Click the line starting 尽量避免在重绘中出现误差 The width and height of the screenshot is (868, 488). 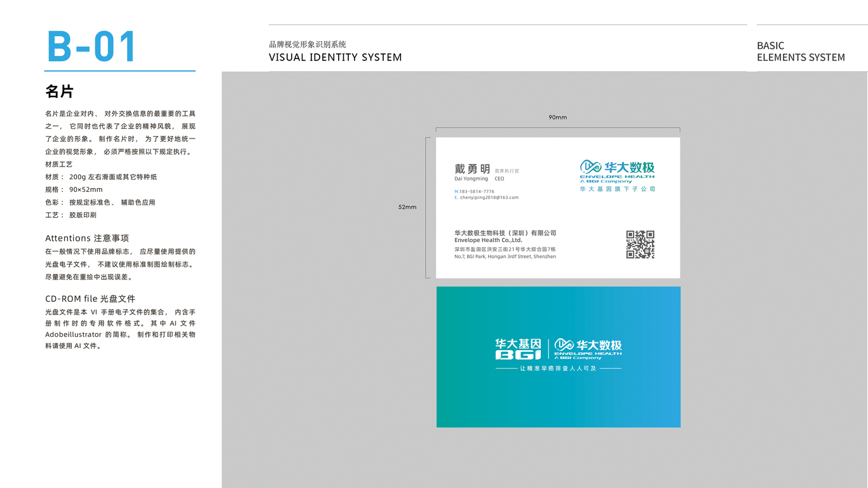[x=89, y=277]
